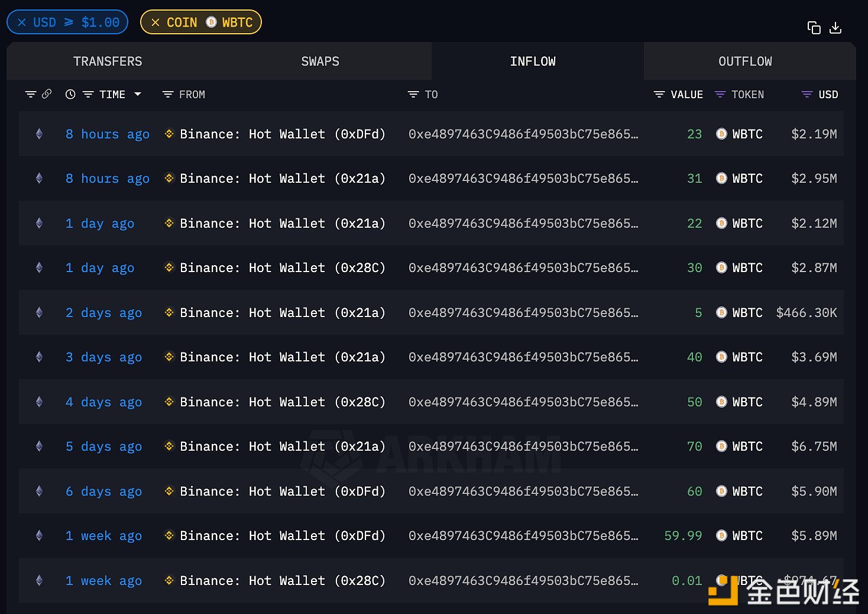The image size is (868, 614).
Task: Click the WBTC token label in the $2.12M row
Action: (x=747, y=224)
